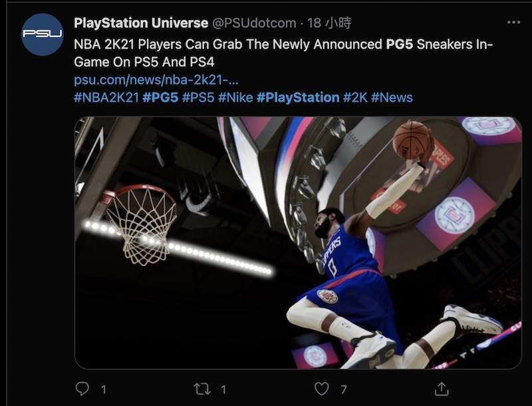This screenshot has height=406, width=532.
Task: Open the share tweet icon
Action: [442, 389]
